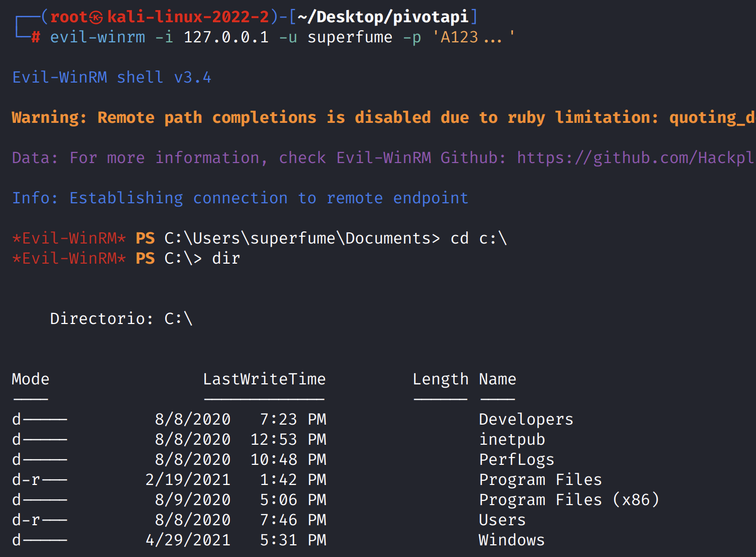Viewport: 756px width, 557px height.
Task: Click the superfume username argument
Action: pyautogui.click(x=350, y=38)
